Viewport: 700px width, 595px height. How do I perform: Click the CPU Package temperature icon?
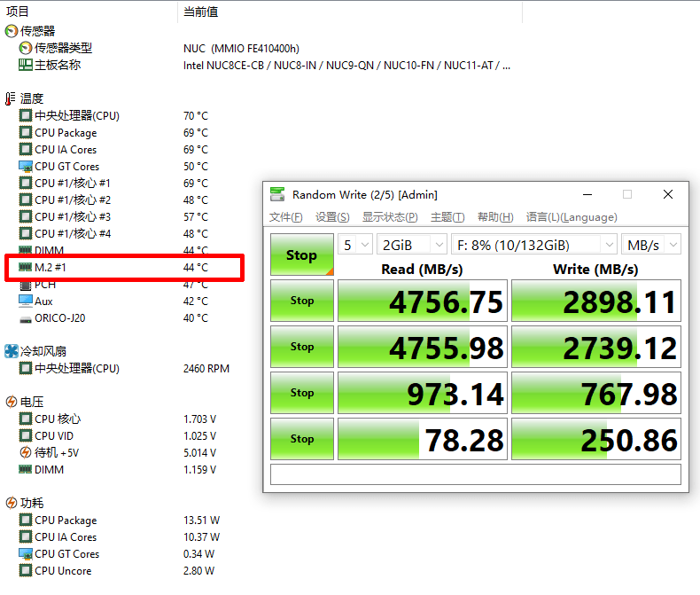[x=26, y=133]
